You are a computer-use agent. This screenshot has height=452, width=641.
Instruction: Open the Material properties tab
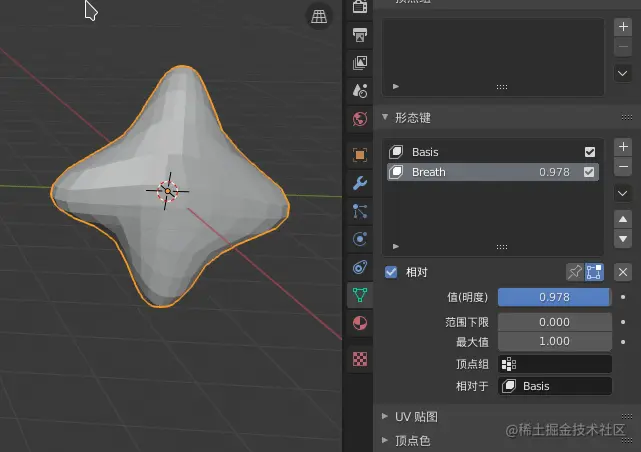point(360,323)
